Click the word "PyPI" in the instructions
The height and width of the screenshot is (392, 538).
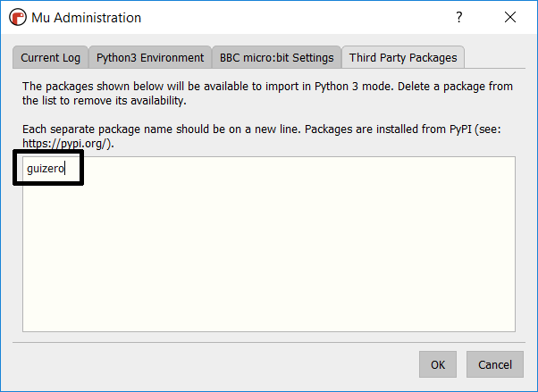[460, 129]
